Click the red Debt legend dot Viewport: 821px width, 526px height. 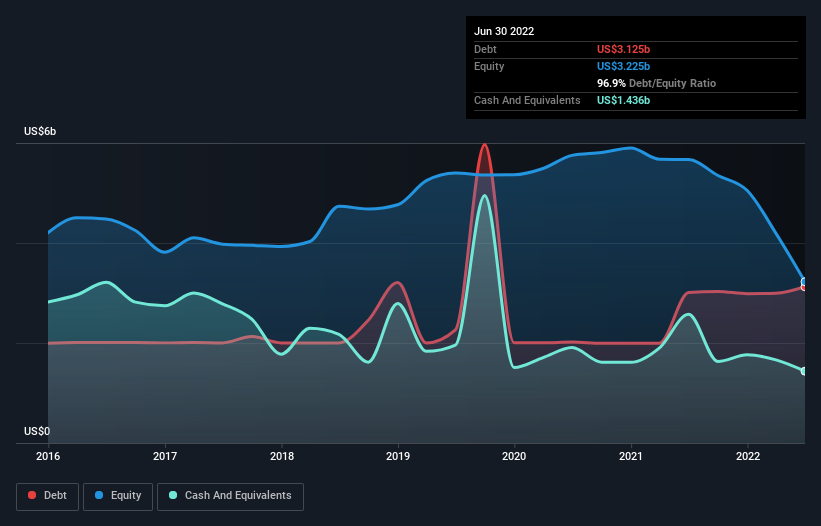[32, 495]
